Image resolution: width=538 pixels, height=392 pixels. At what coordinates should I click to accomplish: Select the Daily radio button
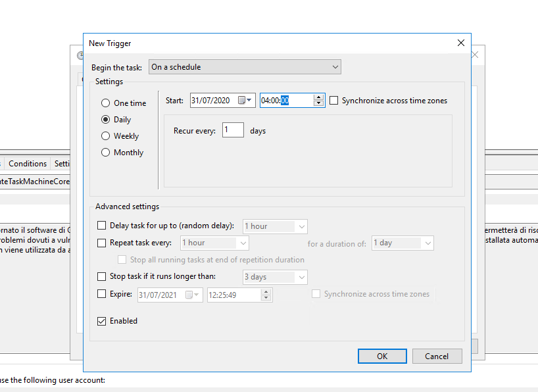click(x=105, y=120)
